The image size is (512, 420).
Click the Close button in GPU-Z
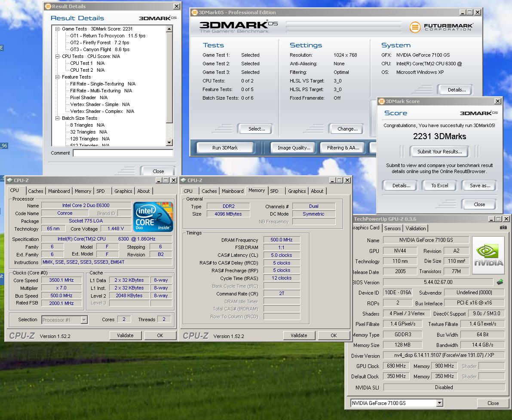[x=493, y=403]
